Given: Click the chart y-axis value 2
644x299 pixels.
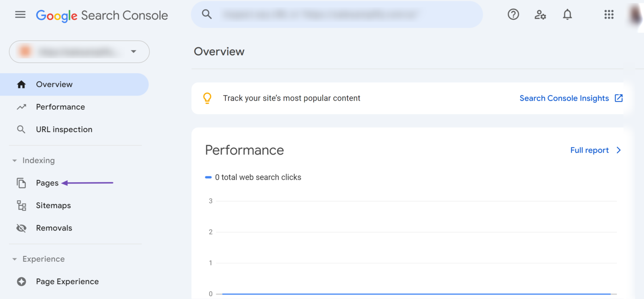Looking at the screenshot, I should [x=211, y=232].
